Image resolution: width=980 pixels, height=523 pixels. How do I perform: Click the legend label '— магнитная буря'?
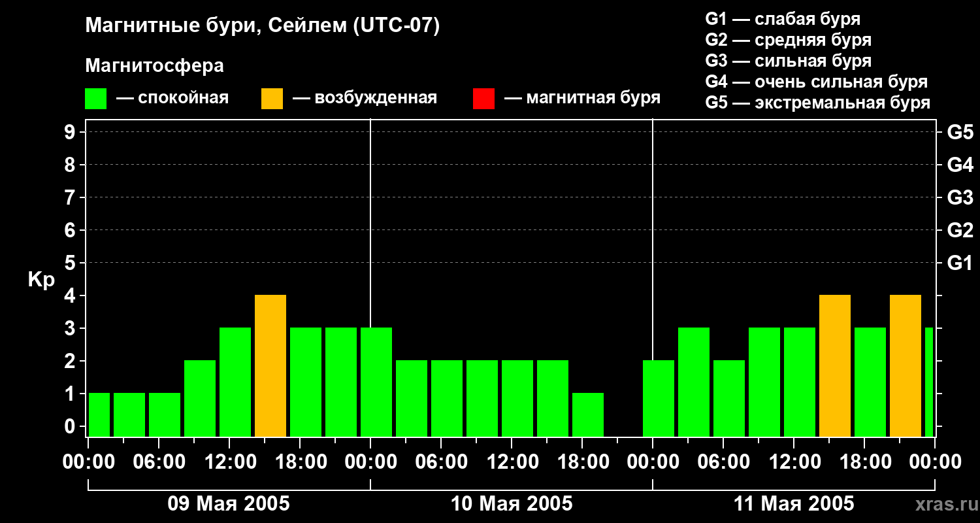(583, 98)
